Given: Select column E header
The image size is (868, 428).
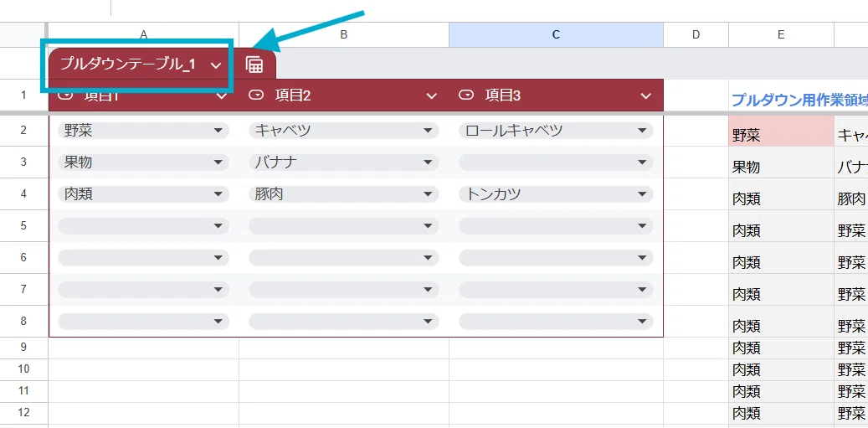Looking at the screenshot, I should point(781,35).
